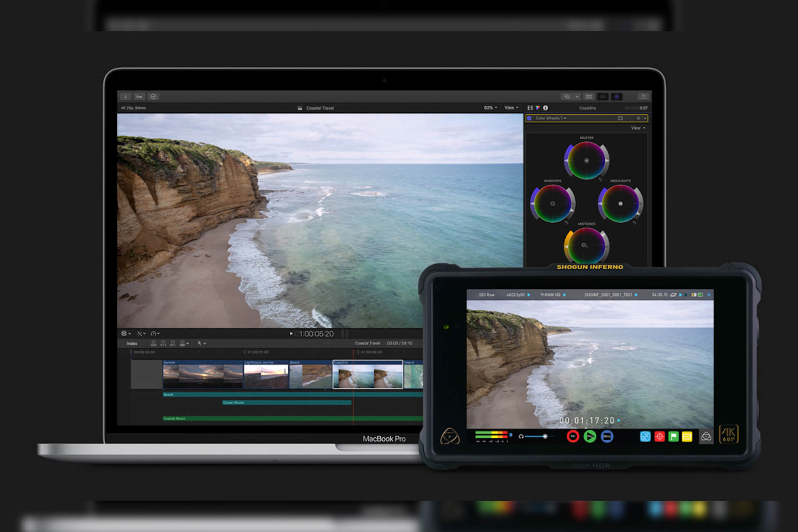Image resolution: width=798 pixels, height=532 pixels.
Task: Tap PrRAW HQ codec setting on Shogun
Action: tap(553, 295)
